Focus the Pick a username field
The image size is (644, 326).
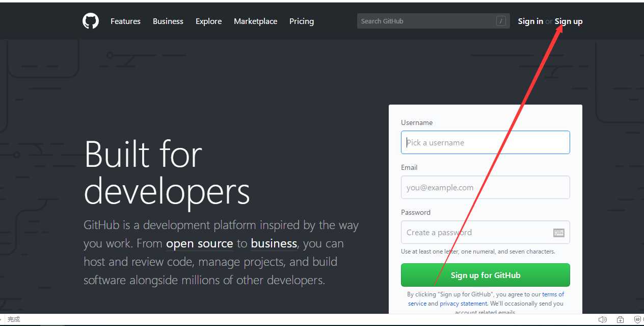click(485, 142)
